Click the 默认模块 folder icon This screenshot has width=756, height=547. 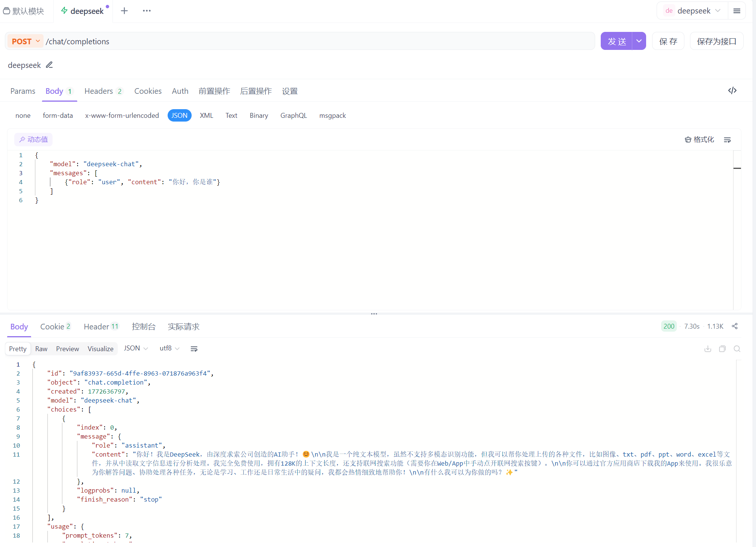click(6, 11)
